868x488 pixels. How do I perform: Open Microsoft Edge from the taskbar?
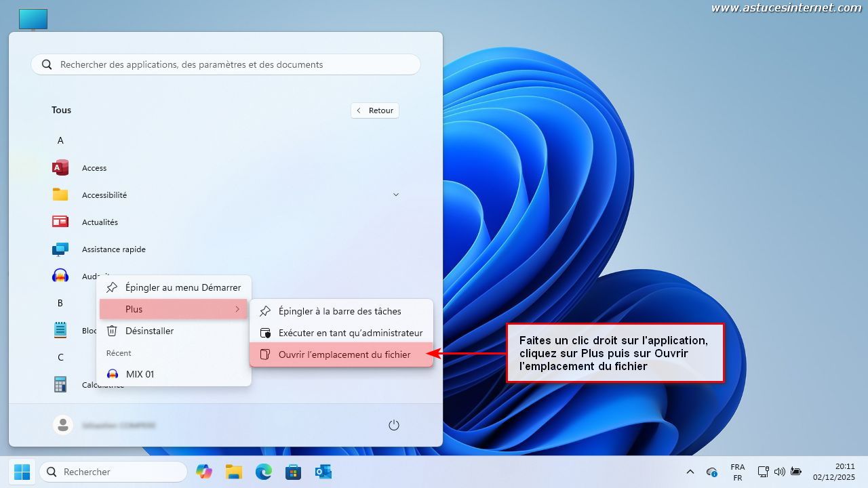(x=263, y=472)
